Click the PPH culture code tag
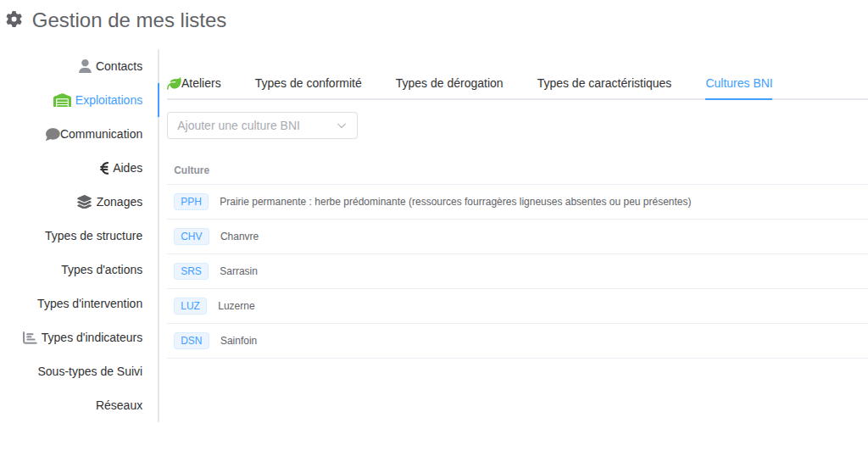 [192, 202]
